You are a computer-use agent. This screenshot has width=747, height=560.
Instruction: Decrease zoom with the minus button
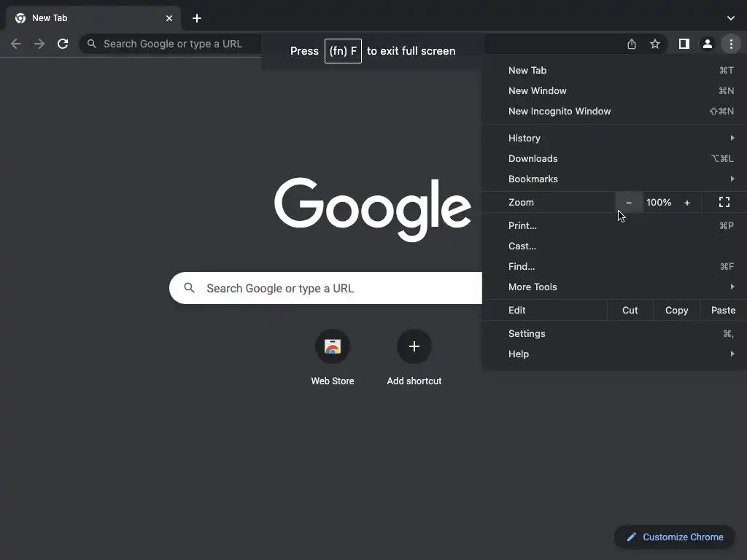point(629,203)
